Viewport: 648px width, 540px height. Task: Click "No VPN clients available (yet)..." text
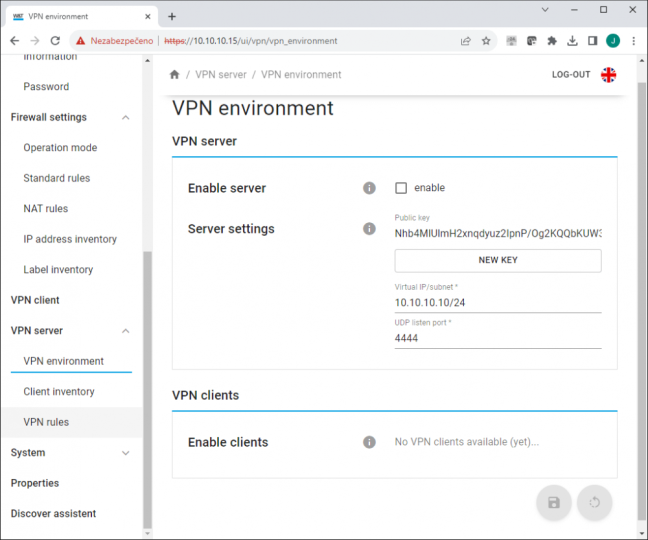[x=467, y=442]
